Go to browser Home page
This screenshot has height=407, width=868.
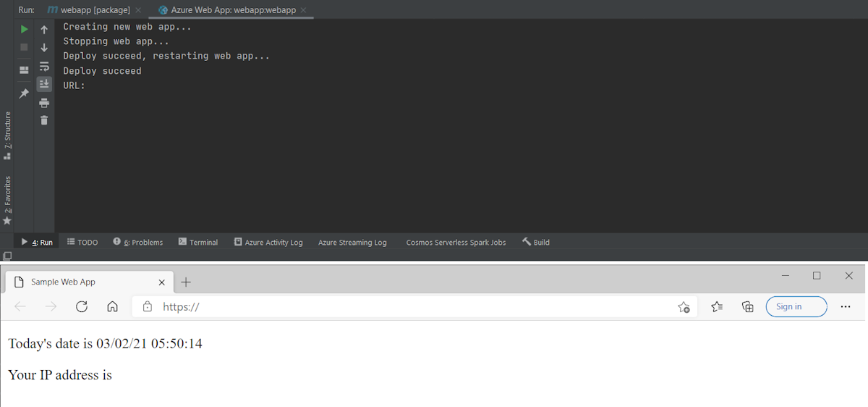(112, 307)
